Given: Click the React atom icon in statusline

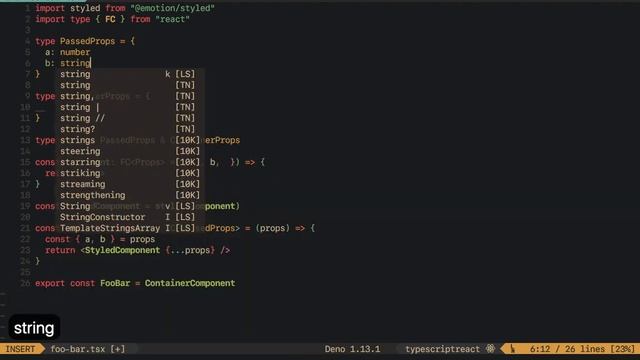Looking at the screenshot, I should tap(490, 349).
